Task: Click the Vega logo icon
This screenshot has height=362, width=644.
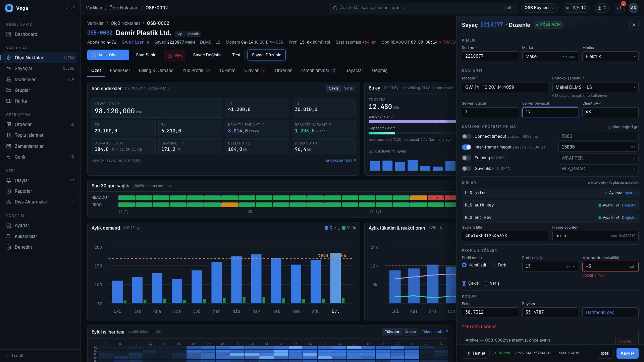Action: tap(9, 8)
